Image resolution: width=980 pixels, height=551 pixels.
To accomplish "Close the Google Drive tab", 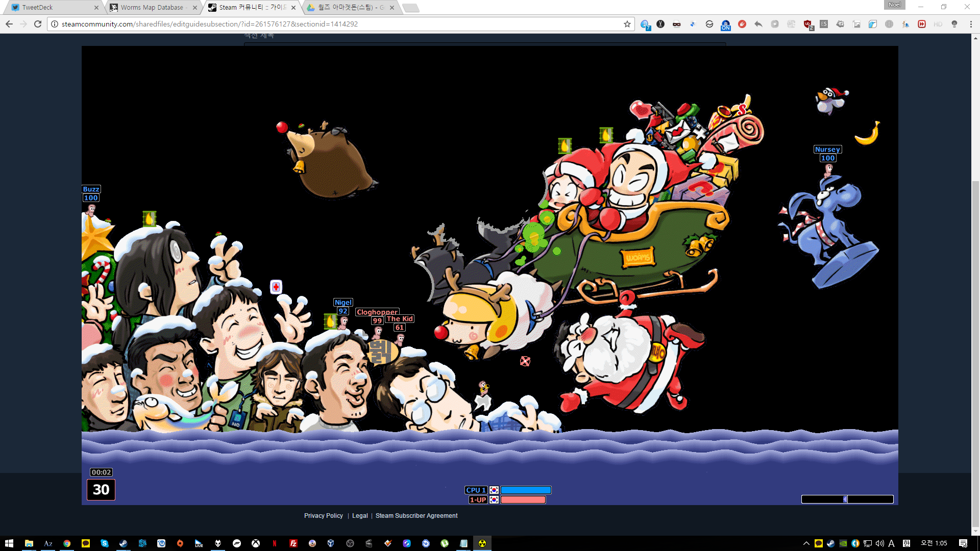I will [392, 7].
